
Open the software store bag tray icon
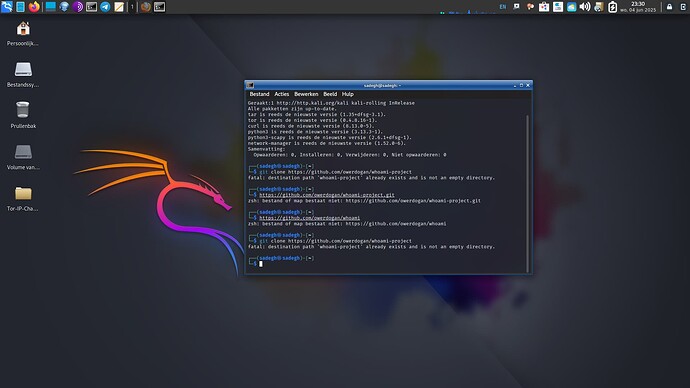(x=544, y=7)
